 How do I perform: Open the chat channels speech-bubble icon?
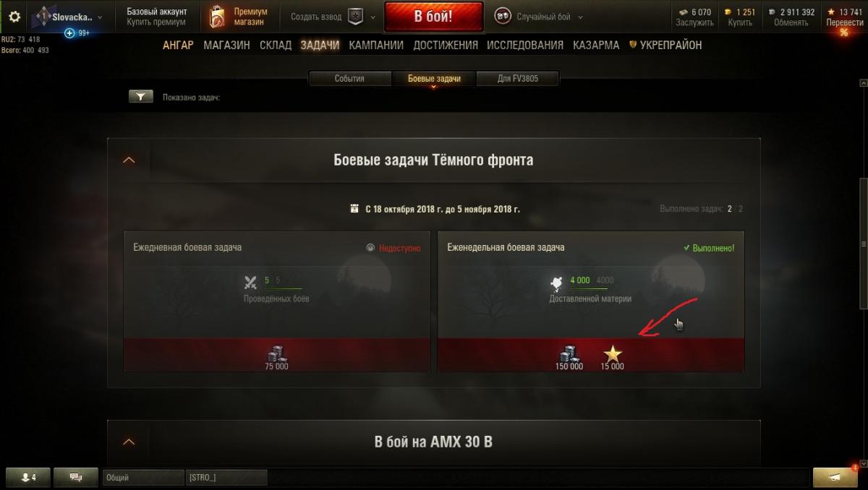click(75, 477)
